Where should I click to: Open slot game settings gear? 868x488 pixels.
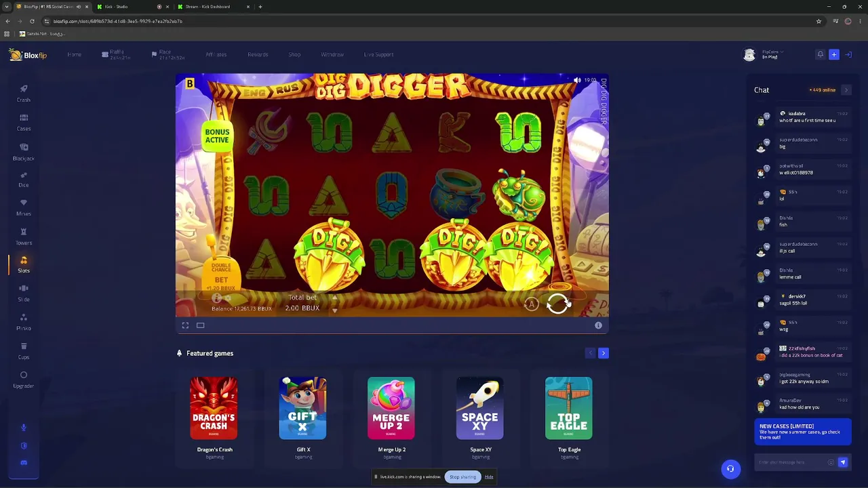[228, 298]
